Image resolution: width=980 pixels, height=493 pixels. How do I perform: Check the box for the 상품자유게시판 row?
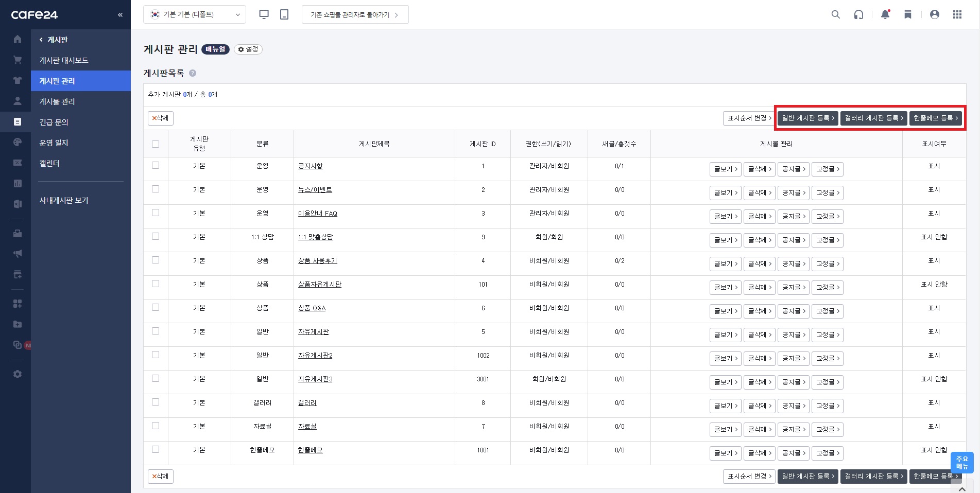(156, 284)
